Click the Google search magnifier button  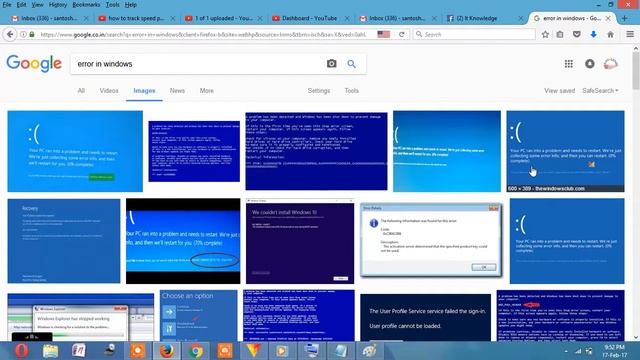point(351,64)
